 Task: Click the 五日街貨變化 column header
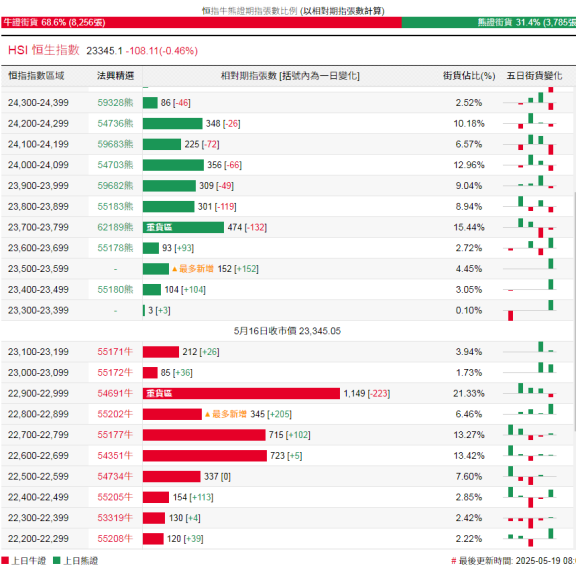[534, 76]
